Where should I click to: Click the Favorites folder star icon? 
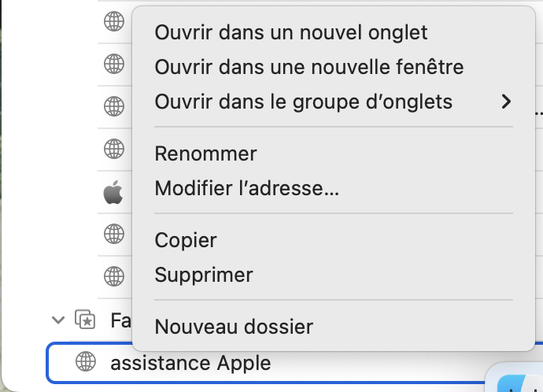click(84, 320)
